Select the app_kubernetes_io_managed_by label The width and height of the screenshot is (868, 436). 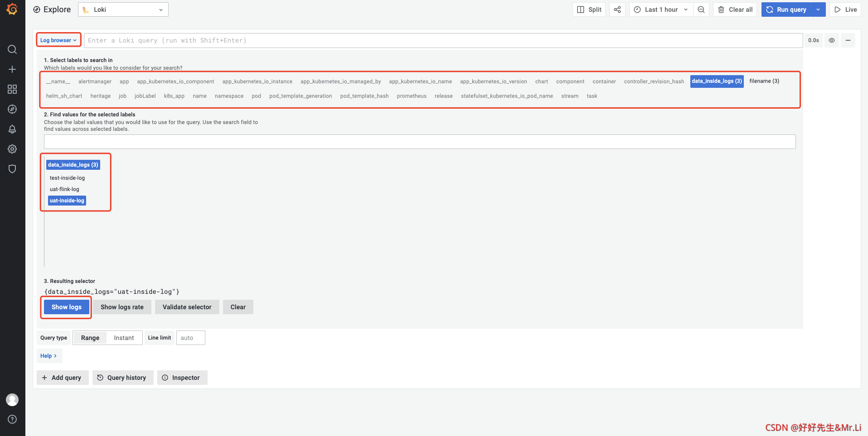click(341, 81)
